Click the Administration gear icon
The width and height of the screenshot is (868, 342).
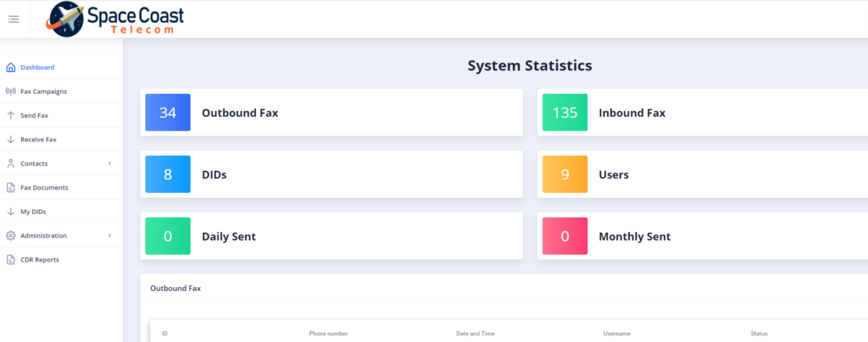[x=10, y=235]
